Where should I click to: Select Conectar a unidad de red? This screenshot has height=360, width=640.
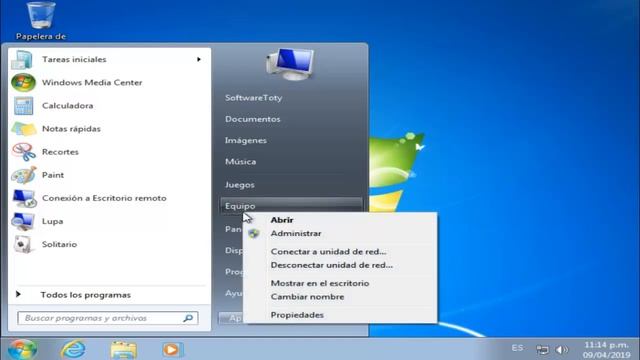pos(329,251)
